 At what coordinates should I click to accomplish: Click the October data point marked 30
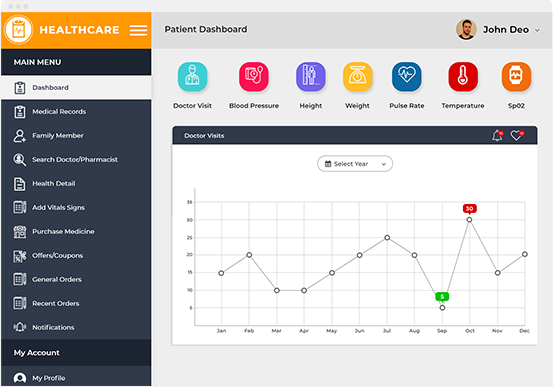[469, 220]
